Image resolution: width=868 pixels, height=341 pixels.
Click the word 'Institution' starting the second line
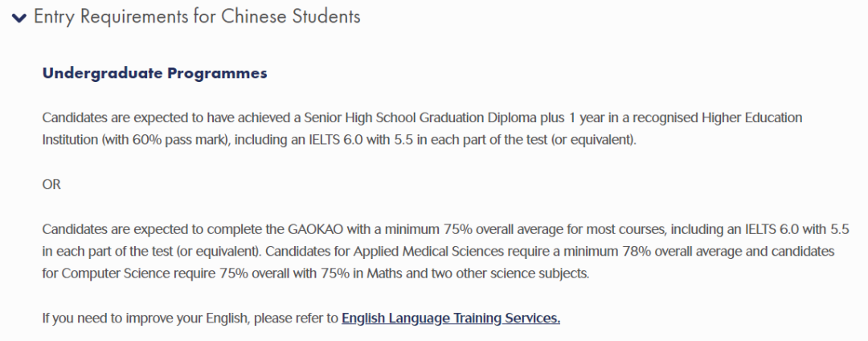click(x=70, y=139)
